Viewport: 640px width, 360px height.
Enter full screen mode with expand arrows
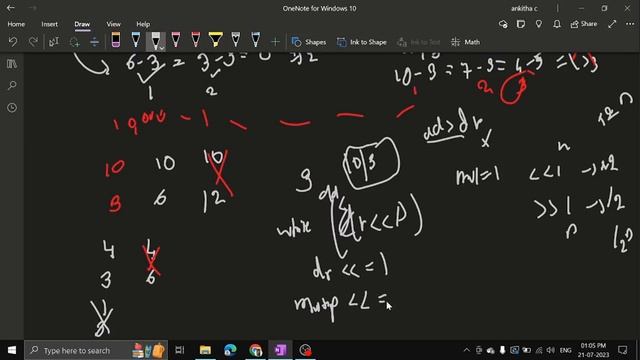(x=612, y=24)
